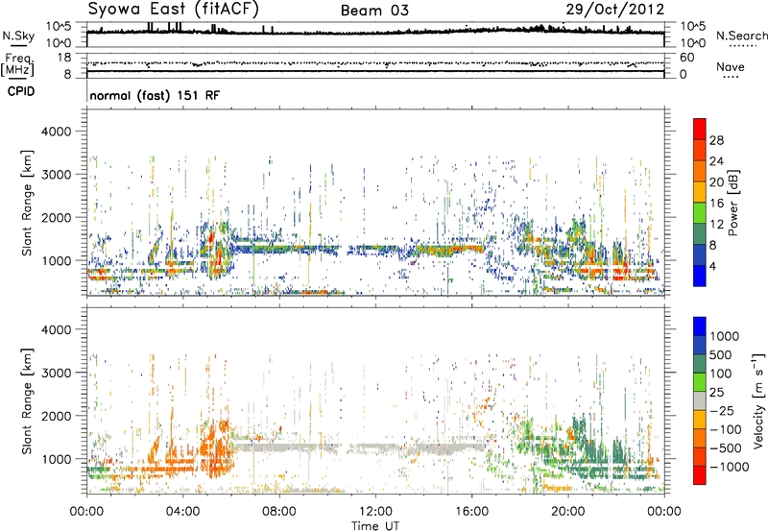
Task: Click the left '10^5' noise axis value
Action: pyautogui.click(x=59, y=27)
